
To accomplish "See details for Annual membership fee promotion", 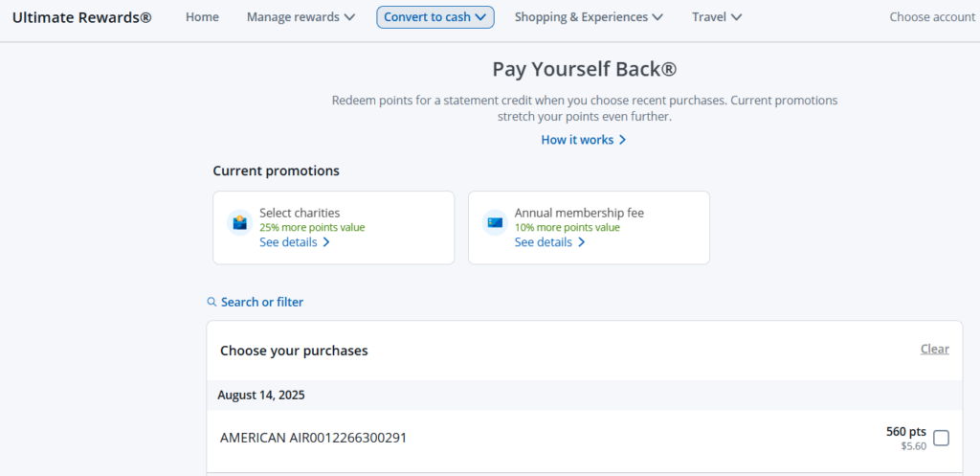I will (x=549, y=242).
